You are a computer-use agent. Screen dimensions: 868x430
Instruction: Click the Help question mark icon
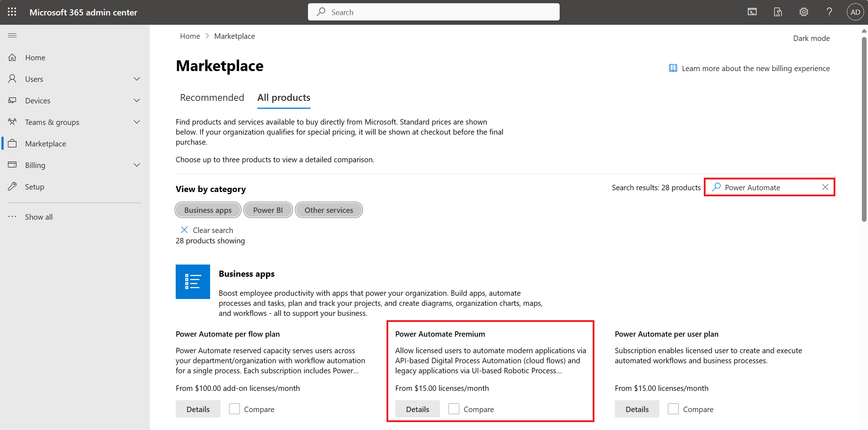(829, 11)
